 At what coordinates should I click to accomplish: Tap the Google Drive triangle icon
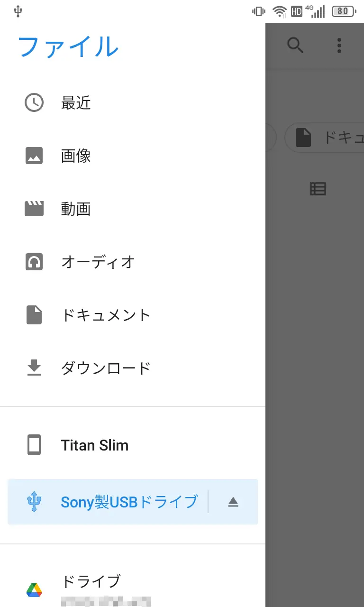pyautogui.click(x=34, y=589)
